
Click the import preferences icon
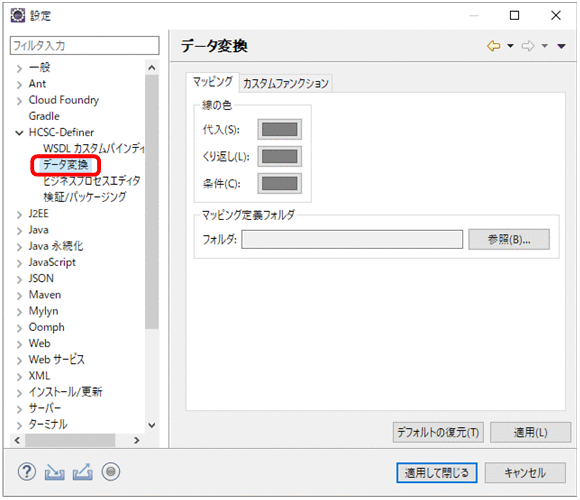pos(54,472)
